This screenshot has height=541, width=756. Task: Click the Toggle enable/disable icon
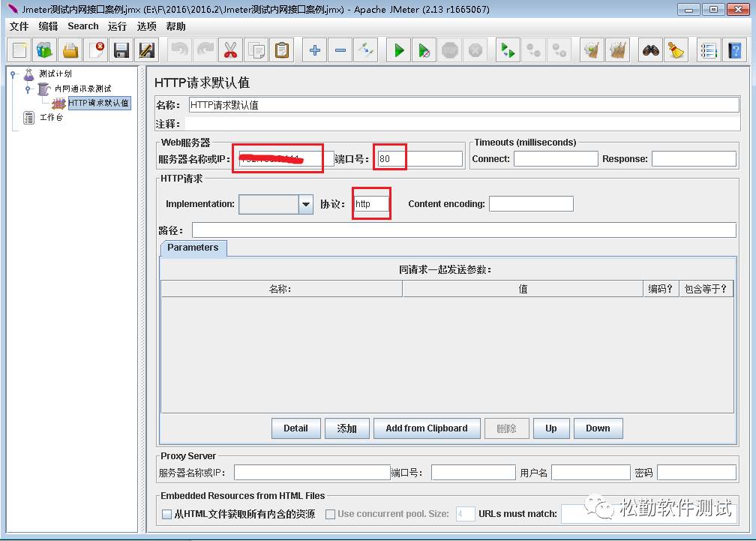pos(365,50)
